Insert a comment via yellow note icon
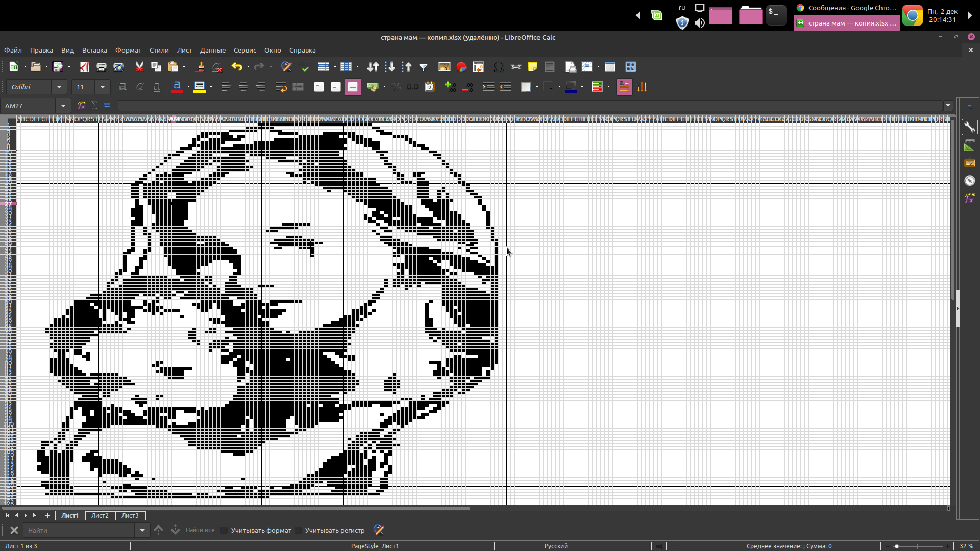980x551 pixels. pyautogui.click(x=532, y=67)
